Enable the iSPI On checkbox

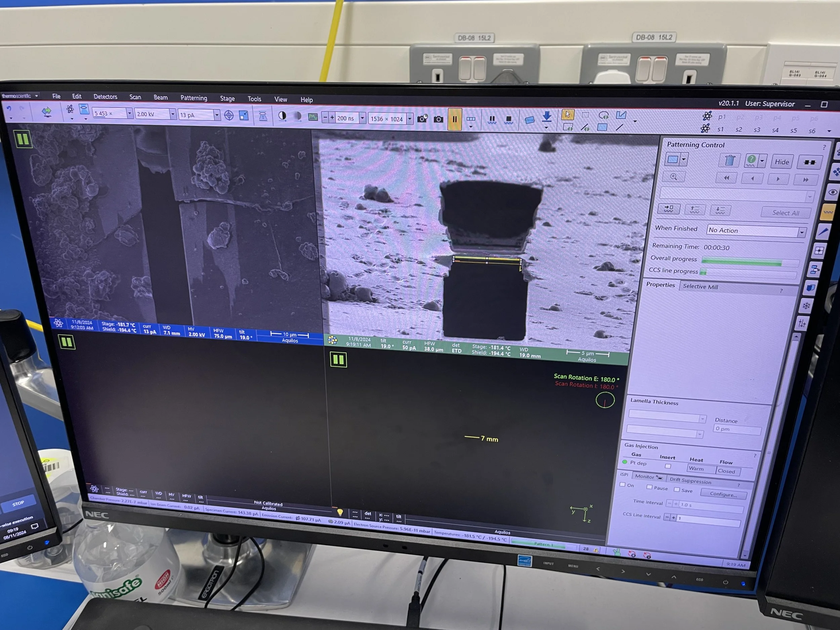(622, 485)
